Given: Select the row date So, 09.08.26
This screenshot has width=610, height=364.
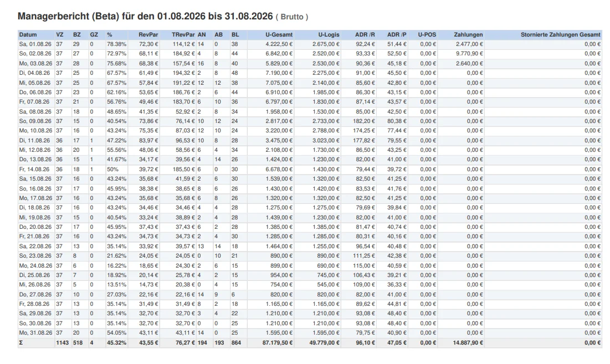Looking at the screenshot, I should tap(35, 121).
